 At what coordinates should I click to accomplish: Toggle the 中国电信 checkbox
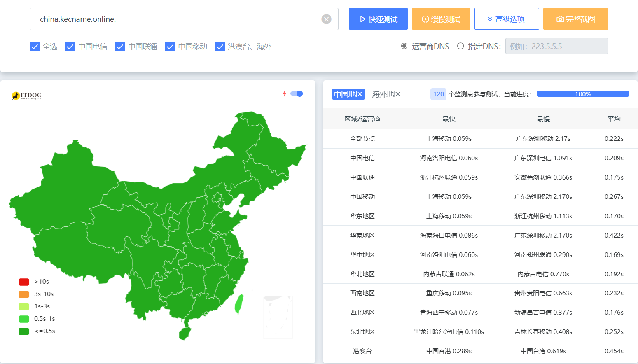pos(70,47)
